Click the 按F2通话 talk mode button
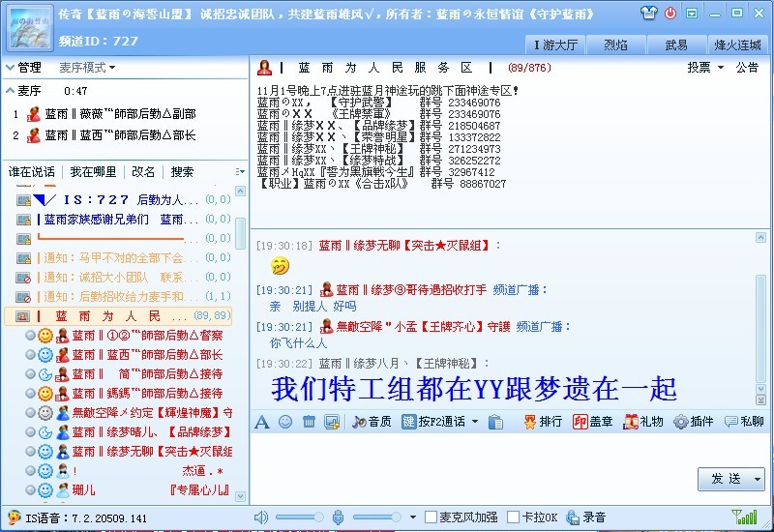The image size is (774, 532). tap(434, 422)
